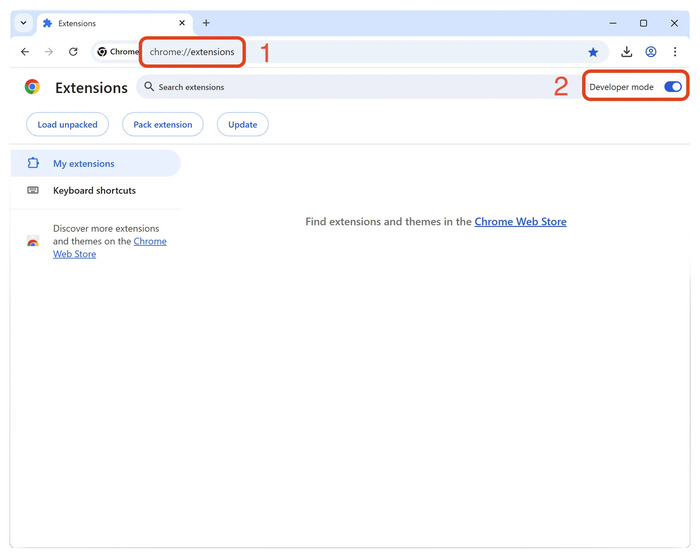
Task: Click the Keyboard shortcuts keyboard icon
Action: pos(33,190)
